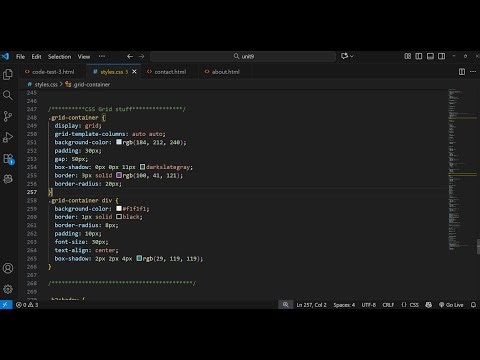
Task: Open the Selection menu
Action: (x=59, y=57)
